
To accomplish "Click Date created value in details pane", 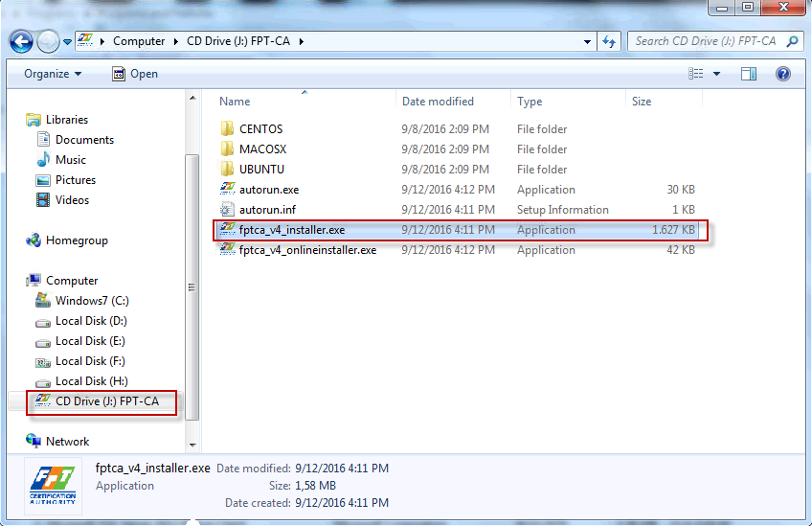I will [x=342, y=503].
